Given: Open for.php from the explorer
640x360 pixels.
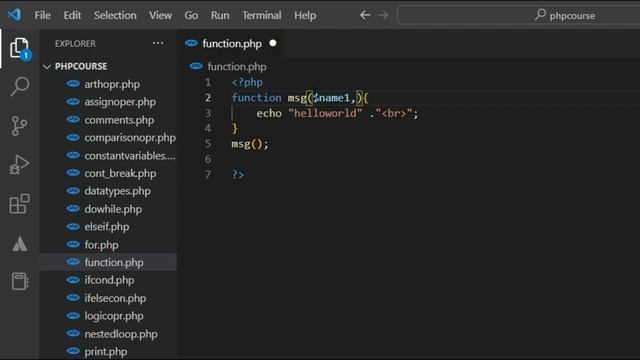Looking at the screenshot, I should [x=108, y=245].
